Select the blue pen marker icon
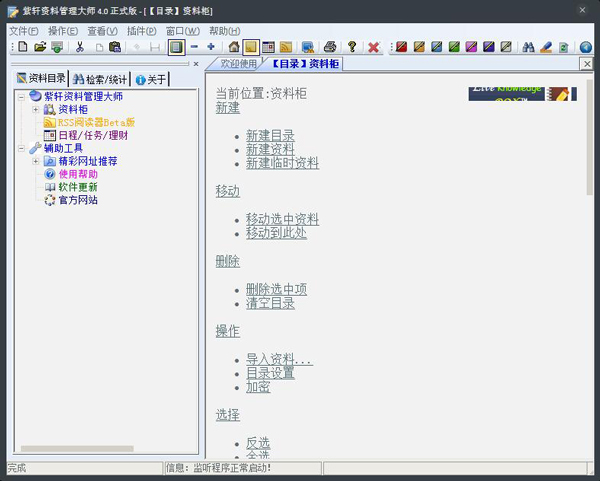This screenshot has width=600, height=481. 437,47
